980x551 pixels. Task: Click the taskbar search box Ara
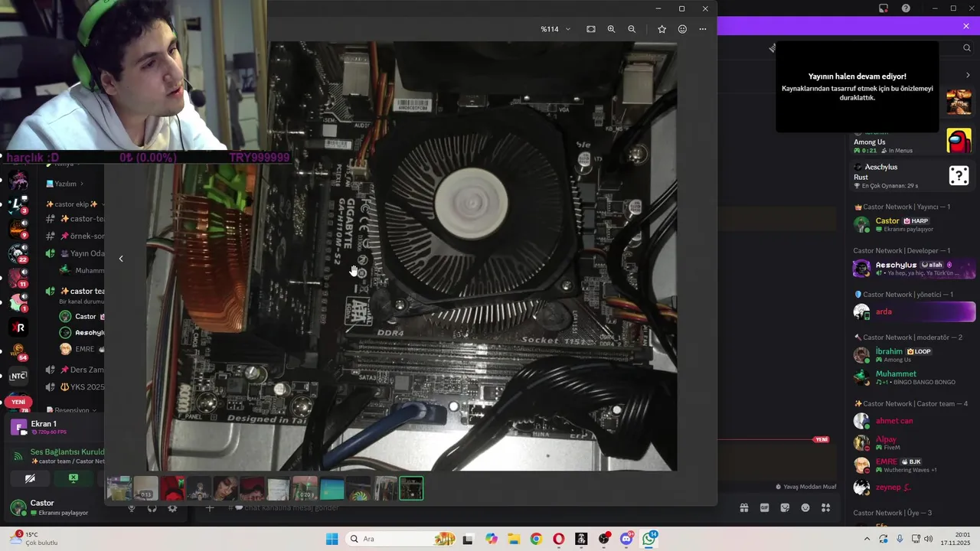401,539
